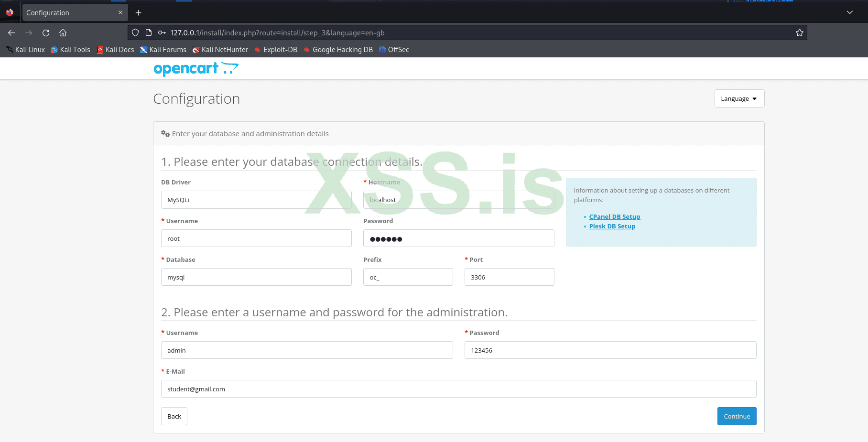The width and height of the screenshot is (868, 442).
Task: Click the Firefox back arrow
Action: 11,32
